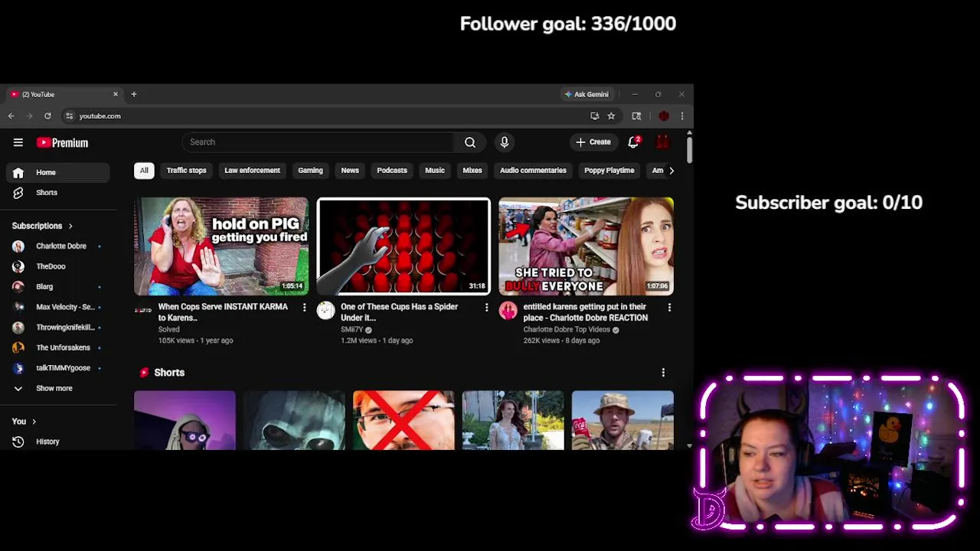This screenshot has height=551, width=980.
Task: Click the page vertical scrollbar thumb
Action: coord(689,148)
